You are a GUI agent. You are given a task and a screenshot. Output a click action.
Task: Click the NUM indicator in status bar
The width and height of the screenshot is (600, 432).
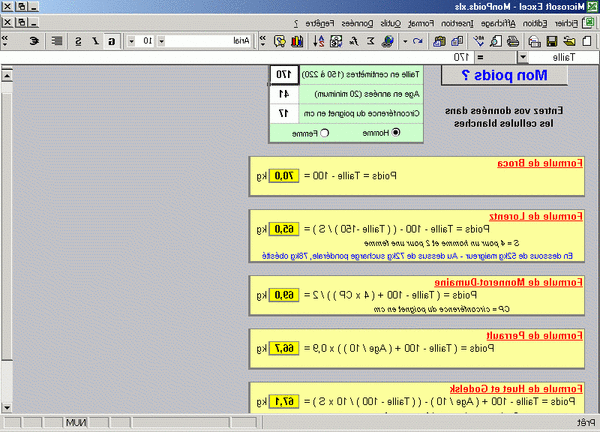[x=76, y=422]
